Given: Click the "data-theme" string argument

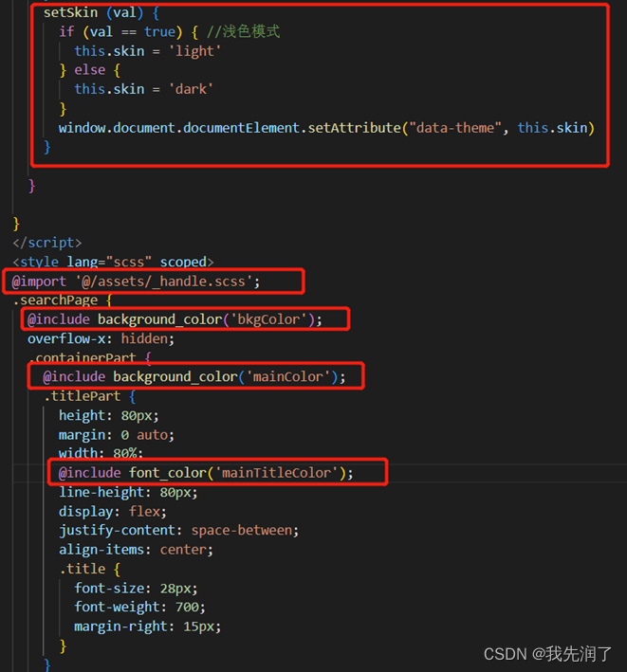Looking at the screenshot, I should [449, 128].
